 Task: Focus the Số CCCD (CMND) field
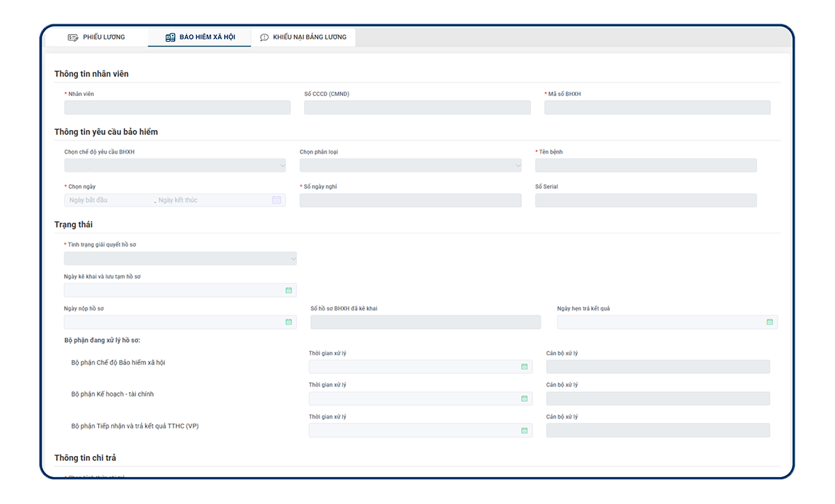click(417, 108)
